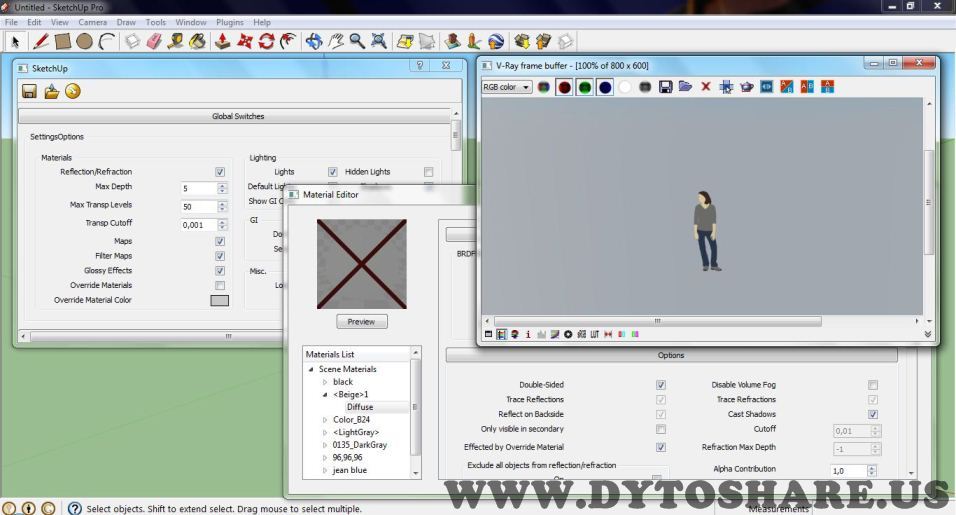Uncheck the Double-Sided option

661,385
